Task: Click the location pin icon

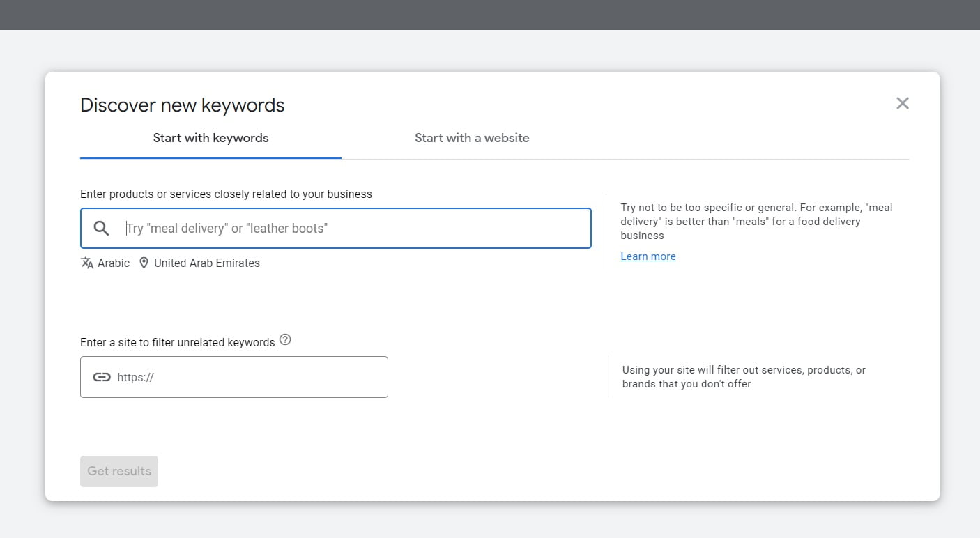Action: (144, 263)
